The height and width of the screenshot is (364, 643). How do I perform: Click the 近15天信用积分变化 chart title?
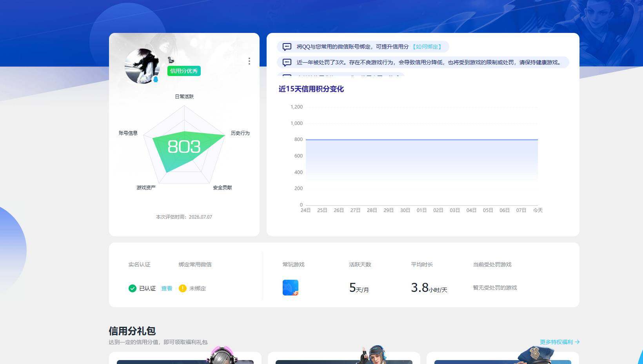(311, 89)
